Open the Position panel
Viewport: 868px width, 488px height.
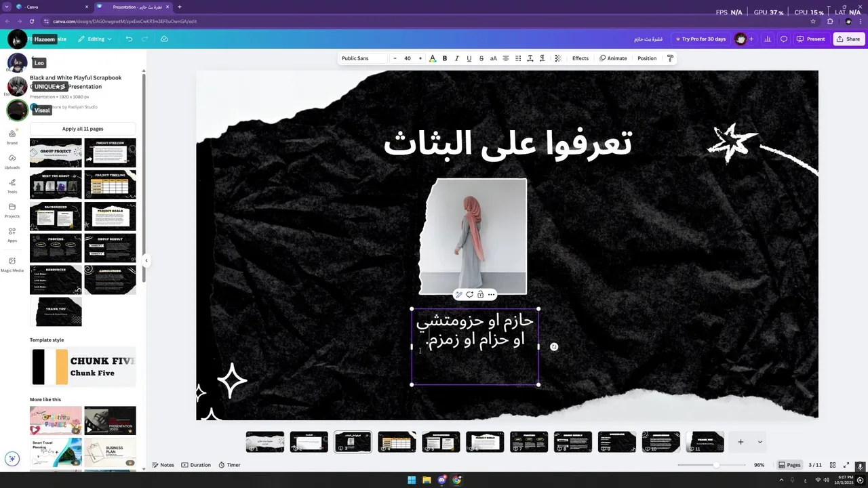pyautogui.click(x=647, y=58)
